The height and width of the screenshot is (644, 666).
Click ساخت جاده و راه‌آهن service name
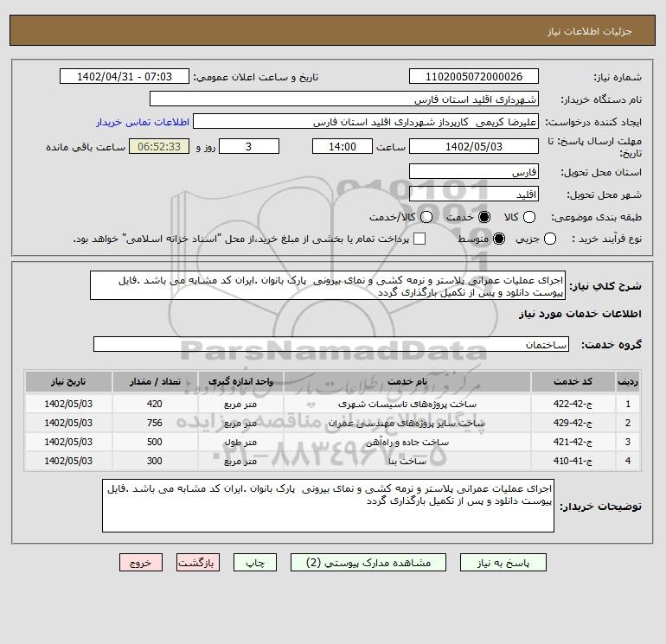tap(407, 443)
